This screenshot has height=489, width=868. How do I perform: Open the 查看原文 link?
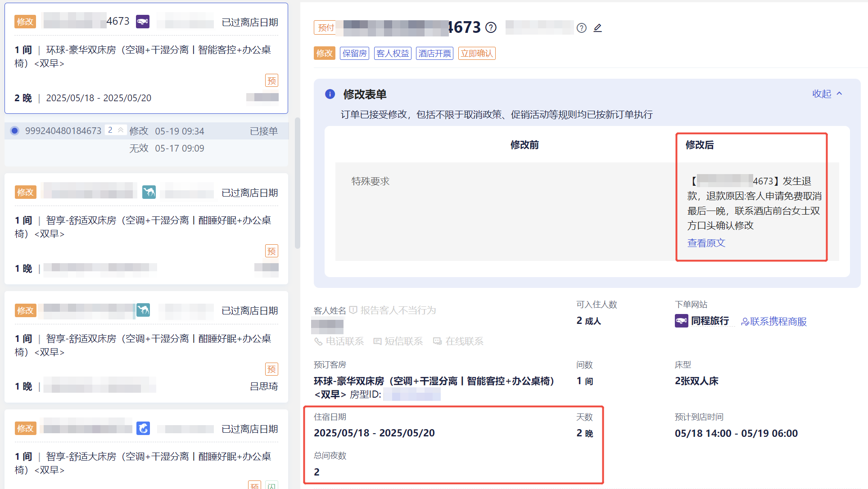(x=706, y=243)
